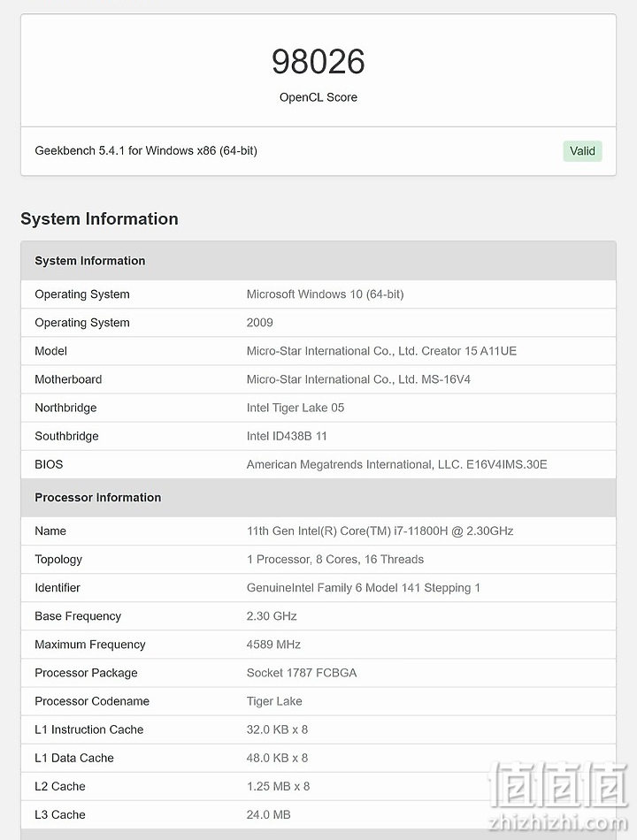Click the Southbridge row label
This screenshot has height=840, width=637.
[66, 436]
